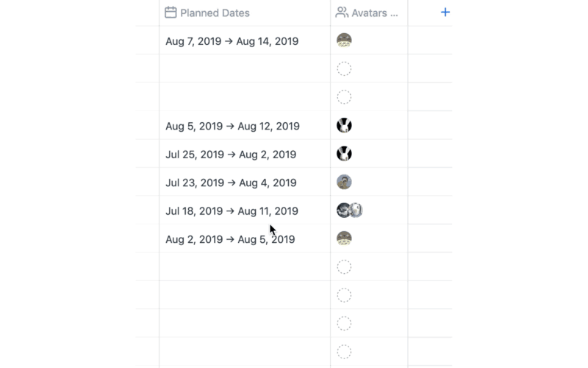
Task: Edit the Jul 25, 2019 → Aug 2, 2019 date
Action: 231,155
